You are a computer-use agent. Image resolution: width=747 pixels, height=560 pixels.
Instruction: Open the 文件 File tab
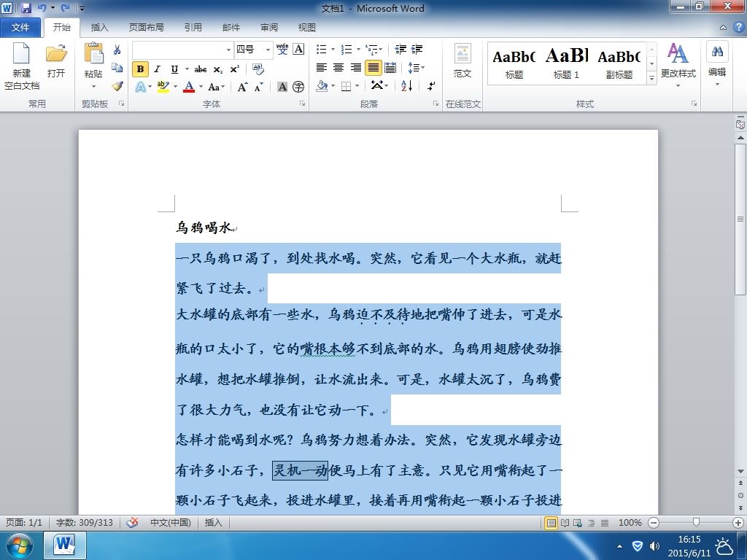coord(20,28)
